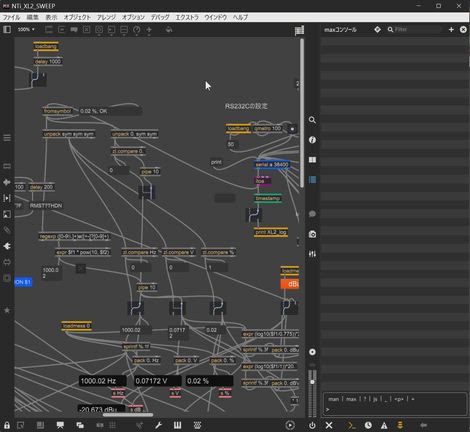Add a toggle object from top toolbar
470x432 pixels.
coord(86,29)
